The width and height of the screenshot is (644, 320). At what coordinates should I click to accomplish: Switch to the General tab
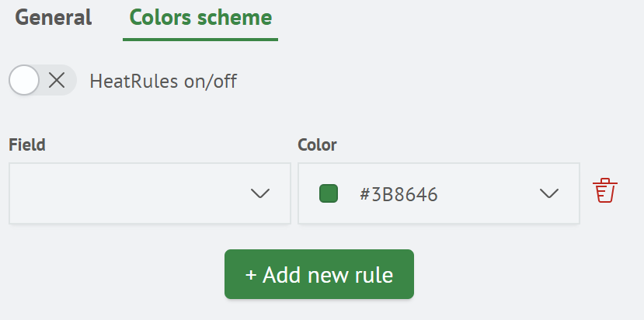tap(53, 17)
